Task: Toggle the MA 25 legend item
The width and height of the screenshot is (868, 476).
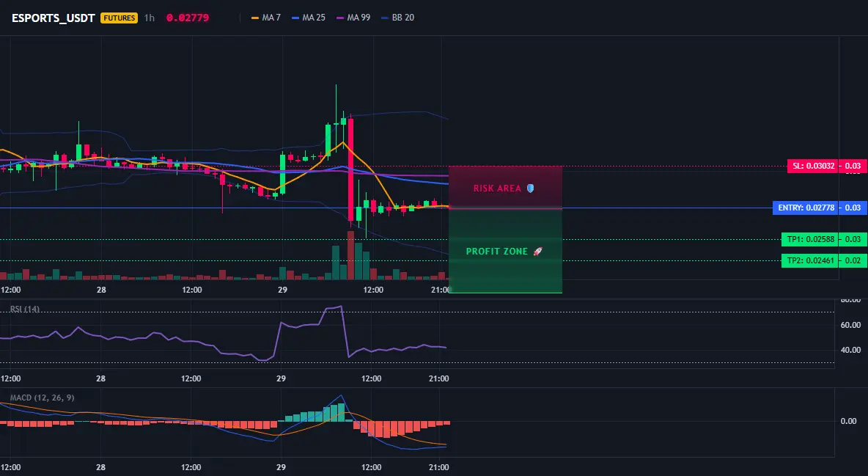Action: (x=309, y=18)
